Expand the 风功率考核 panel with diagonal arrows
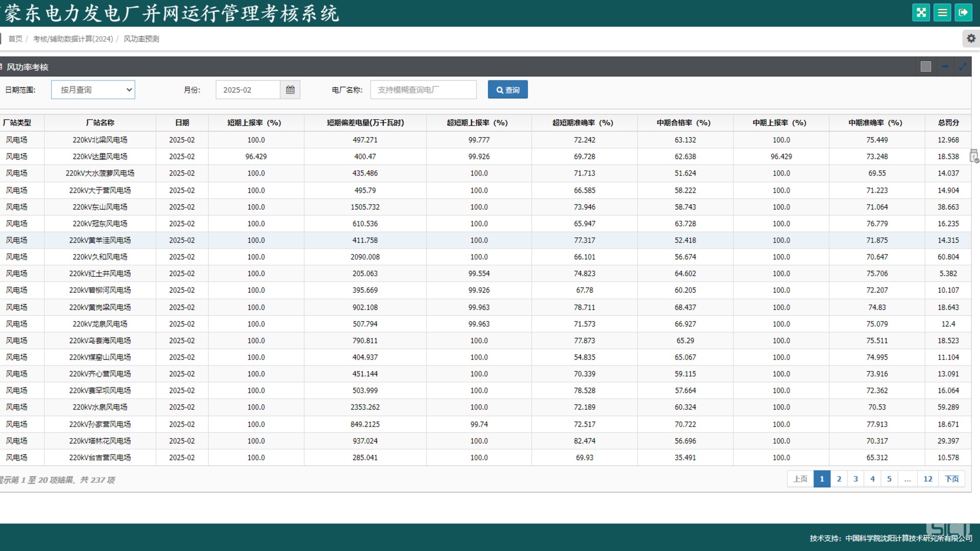This screenshot has width=980, height=551. pos(963,67)
